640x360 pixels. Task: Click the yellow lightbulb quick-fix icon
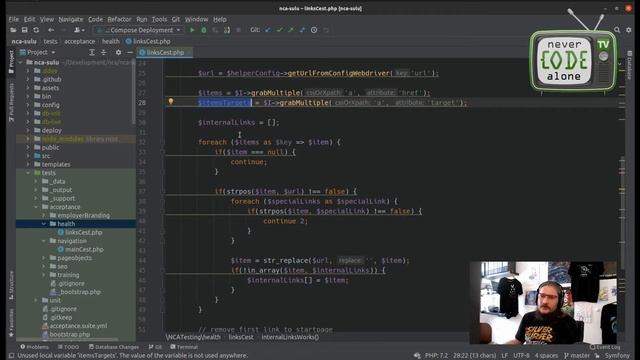(x=171, y=101)
